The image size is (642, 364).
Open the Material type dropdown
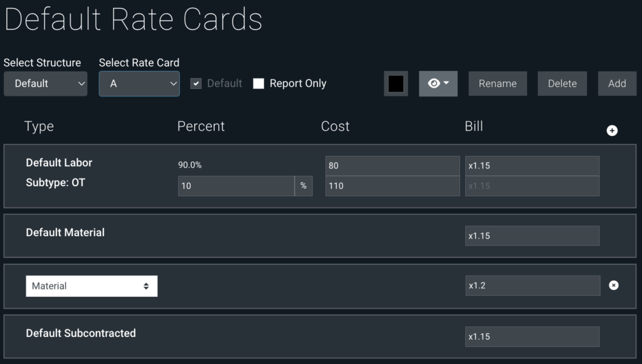coord(92,286)
